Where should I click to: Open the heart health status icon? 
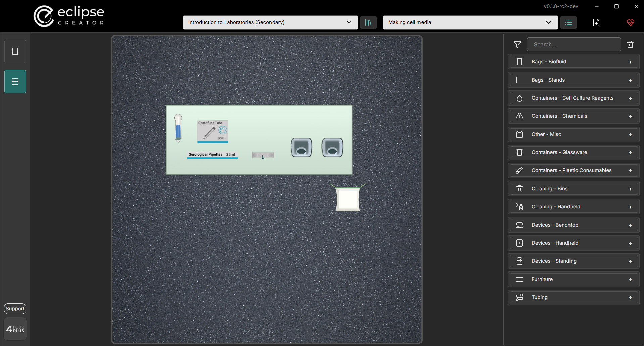click(x=630, y=23)
